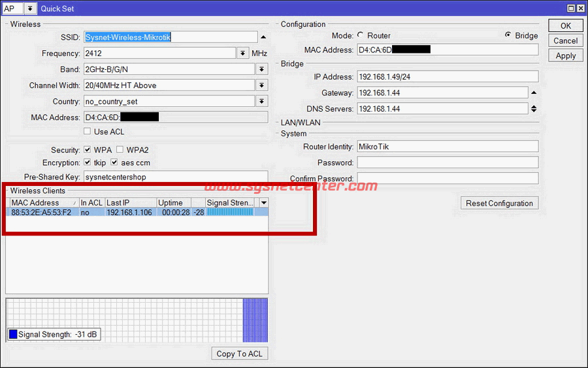This screenshot has height=368, width=588.
Task: Click the Apply button
Action: click(566, 55)
